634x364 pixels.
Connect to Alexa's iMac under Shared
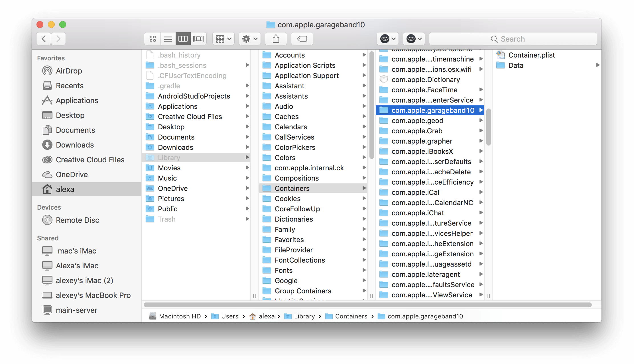pos(87,265)
